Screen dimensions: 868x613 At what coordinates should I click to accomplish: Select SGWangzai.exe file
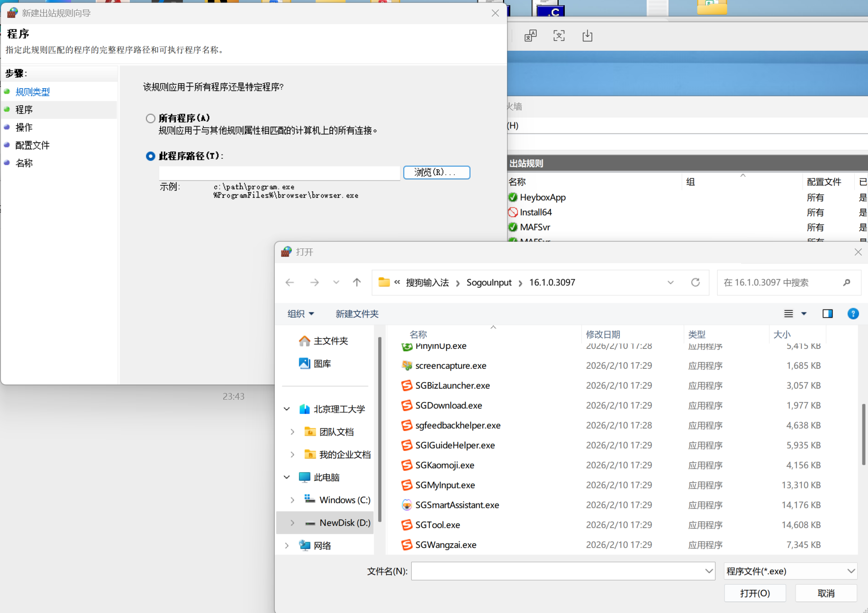click(x=445, y=545)
